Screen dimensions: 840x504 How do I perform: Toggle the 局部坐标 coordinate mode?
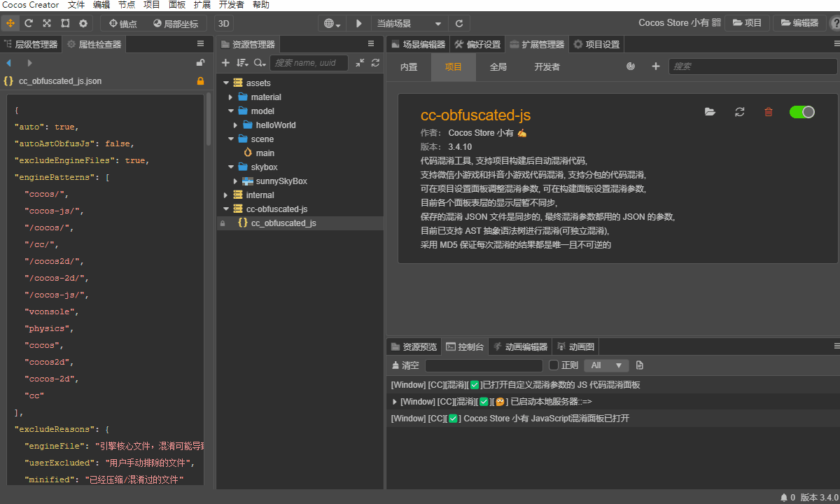click(176, 23)
